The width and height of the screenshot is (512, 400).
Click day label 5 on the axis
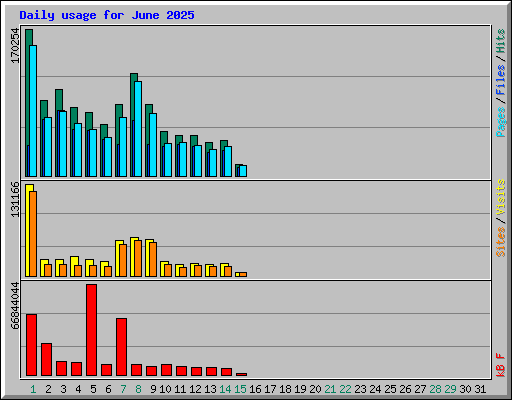93,389
